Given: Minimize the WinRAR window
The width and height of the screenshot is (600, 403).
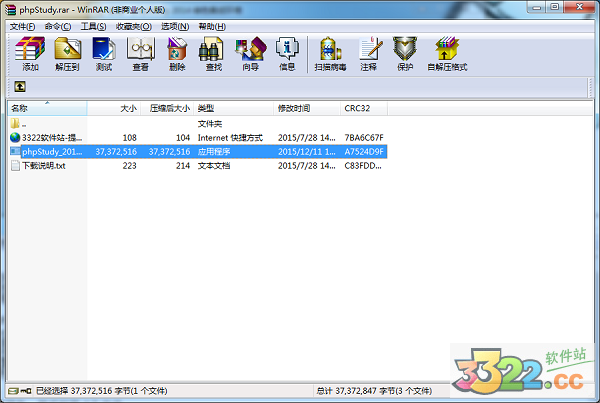Looking at the screenshot, I should pos(536,7).
